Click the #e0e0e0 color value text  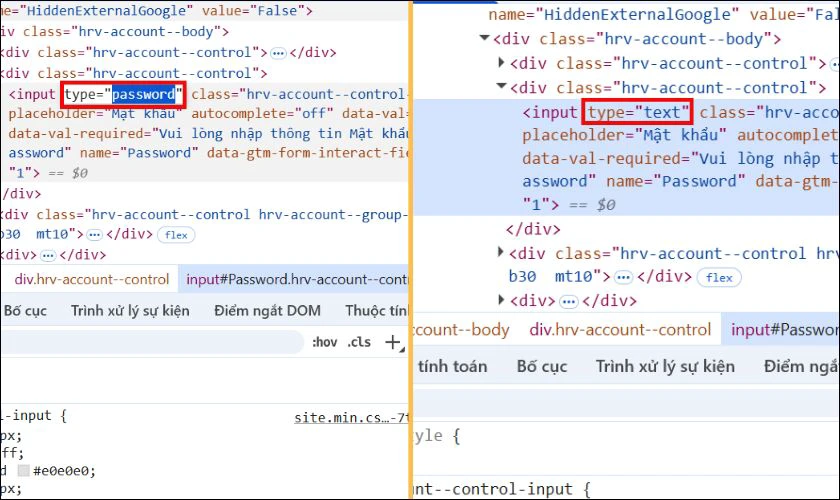point(64,471)
